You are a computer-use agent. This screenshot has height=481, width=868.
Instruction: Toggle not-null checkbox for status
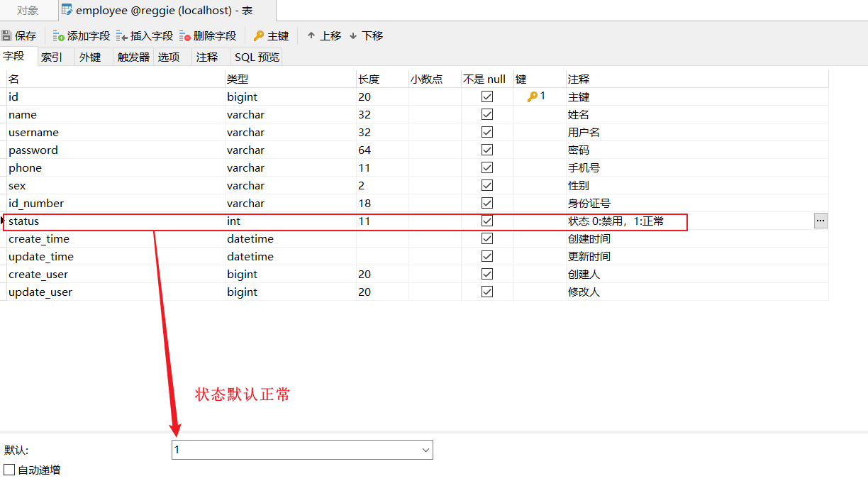pyautogui.click(x=487, y=221)
